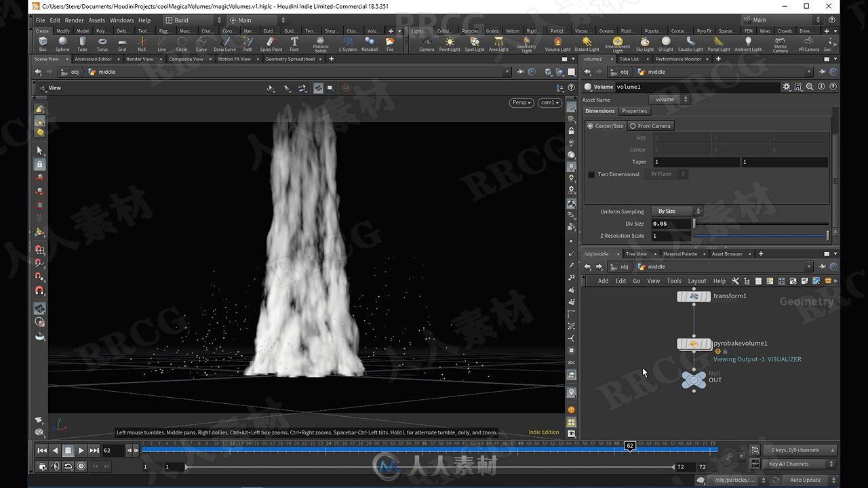Screen dimensions: 868x488
Task: Click the Div Size value field
Action: [671, 224]
